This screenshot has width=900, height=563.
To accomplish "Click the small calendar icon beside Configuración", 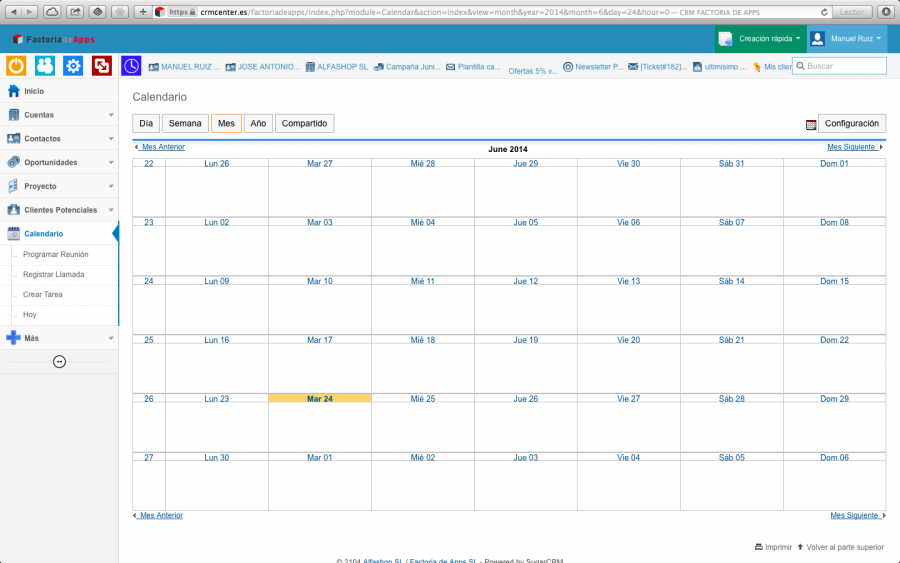I will click(x=811, y=124).
